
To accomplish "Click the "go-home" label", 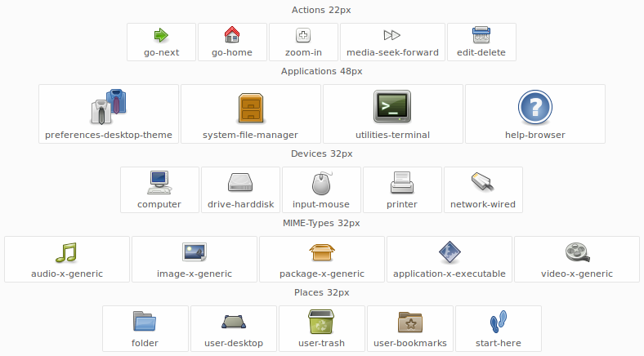I will 232,52.
